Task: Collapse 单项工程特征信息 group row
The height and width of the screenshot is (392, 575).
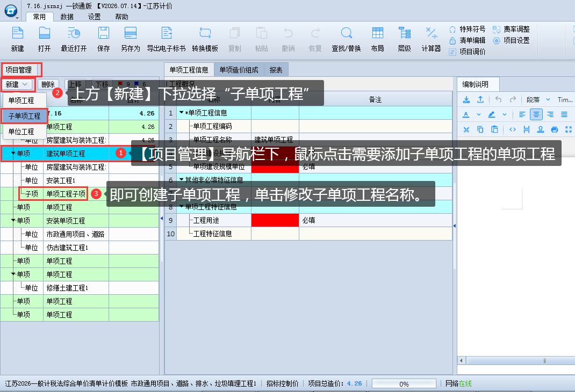Action: [x=181, y=206]
